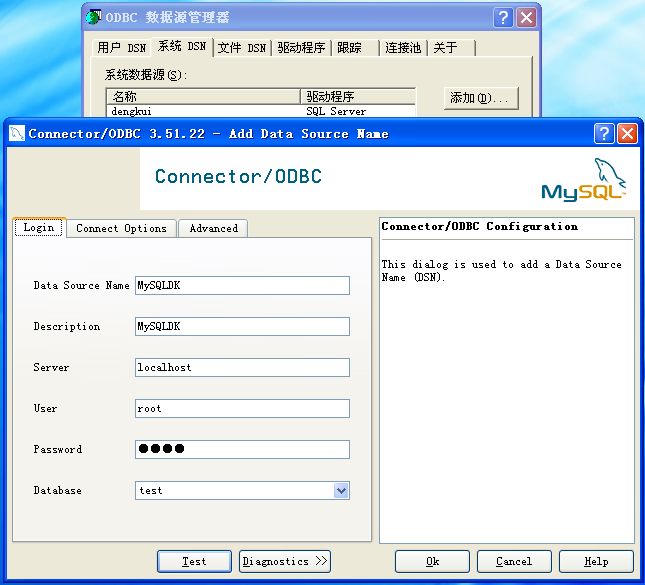Click the Cancel button

514,561
